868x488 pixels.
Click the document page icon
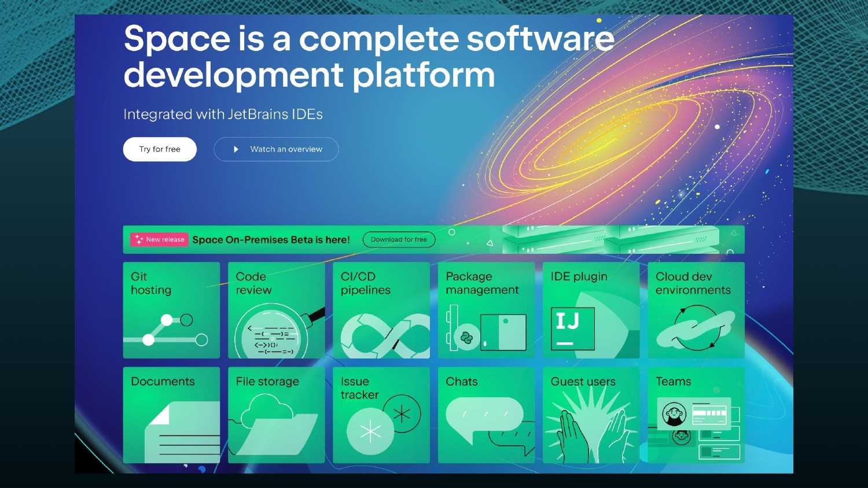tap(182, 432)
